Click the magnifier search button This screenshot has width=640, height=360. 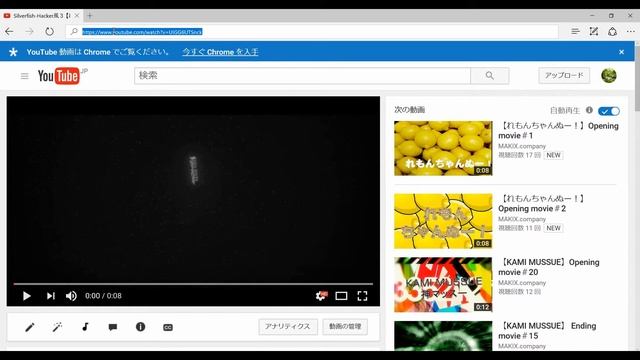490,76
